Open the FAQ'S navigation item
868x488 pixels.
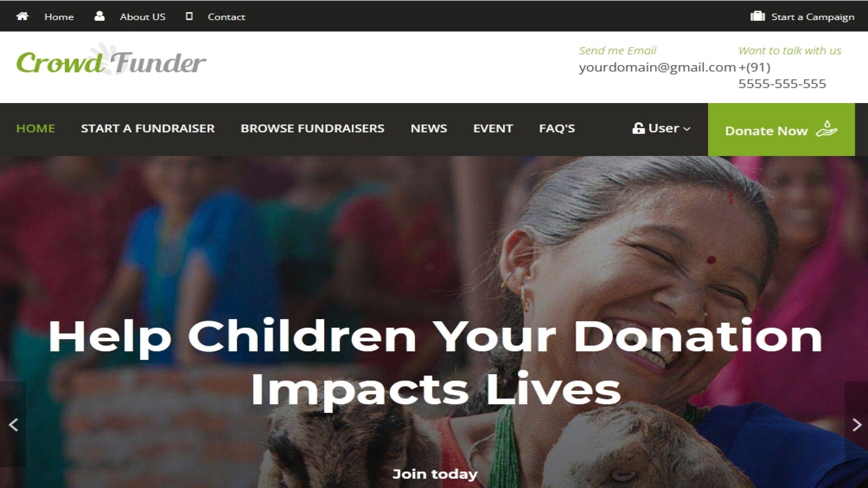[x=557, y=129]
